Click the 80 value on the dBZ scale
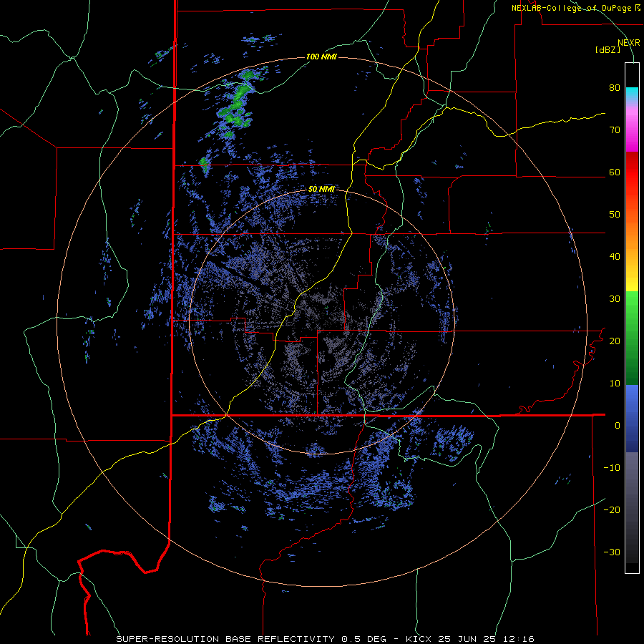This screenshot has height=644, width=644. (x=615, y=87)
